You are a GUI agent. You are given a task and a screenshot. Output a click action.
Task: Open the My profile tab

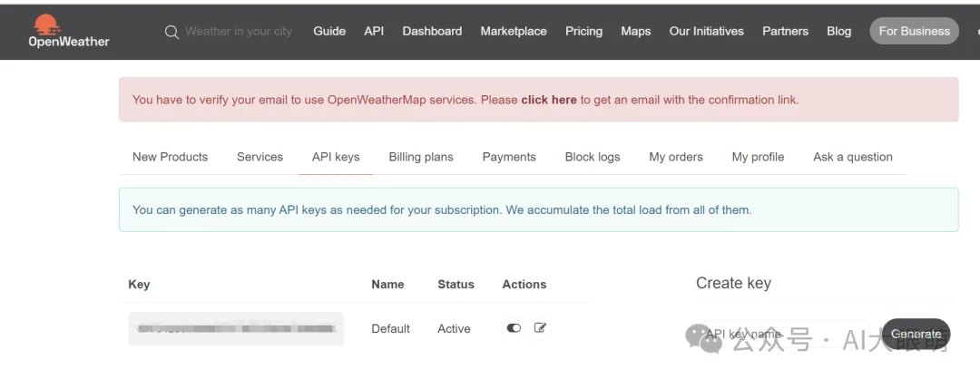(758, 157)
